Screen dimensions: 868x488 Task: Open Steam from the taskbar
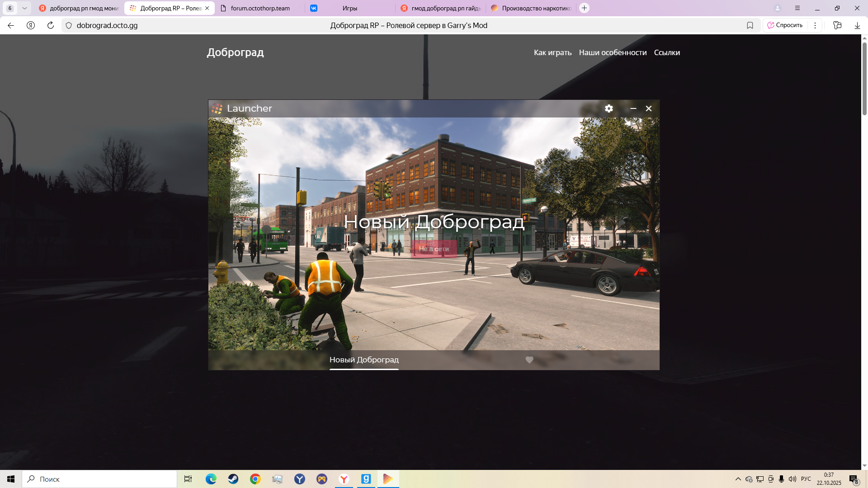tap(233, 479)
